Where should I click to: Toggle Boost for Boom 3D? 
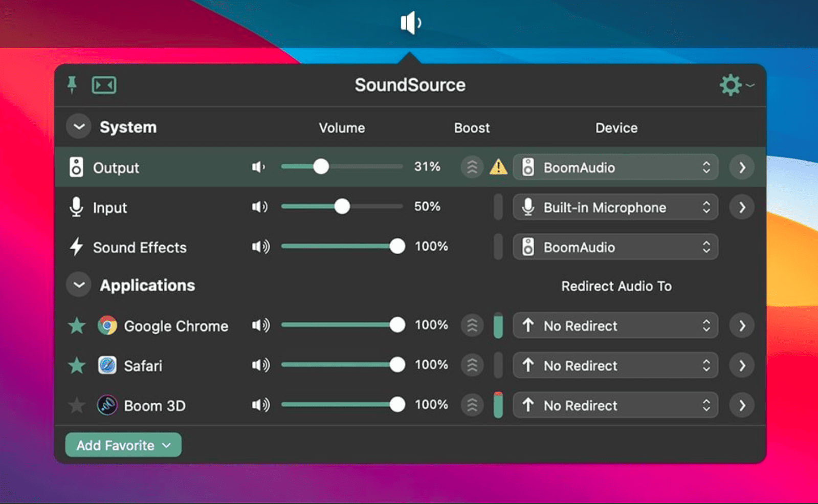(472, 405)
